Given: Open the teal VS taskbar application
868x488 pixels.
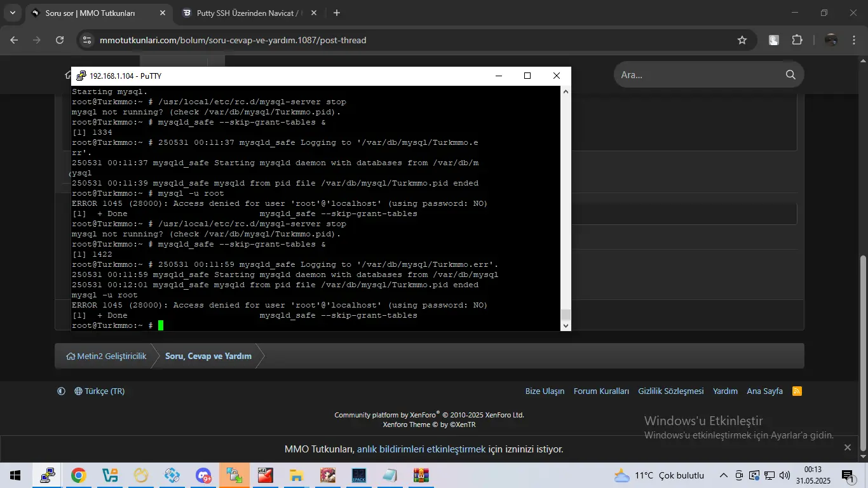Looking at the screenshot, I should pos(109,475).
